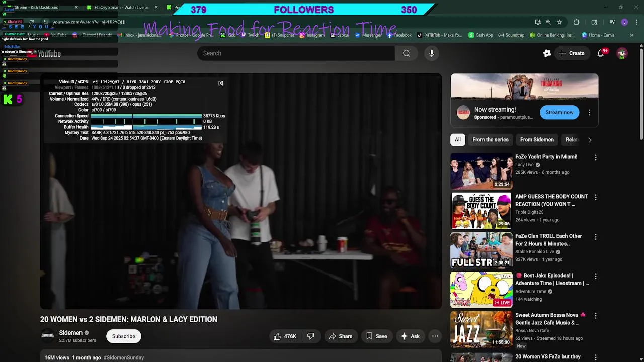Image resolution: width=644 pixels, height=362 pixels.
Task: Open options for FaZe Clan TROLL video
Action: (x=596, y=237)
